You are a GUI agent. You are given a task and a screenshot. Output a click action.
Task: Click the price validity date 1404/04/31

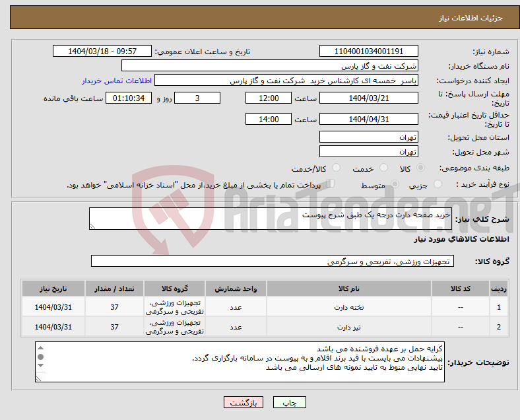tap(368, 119)
